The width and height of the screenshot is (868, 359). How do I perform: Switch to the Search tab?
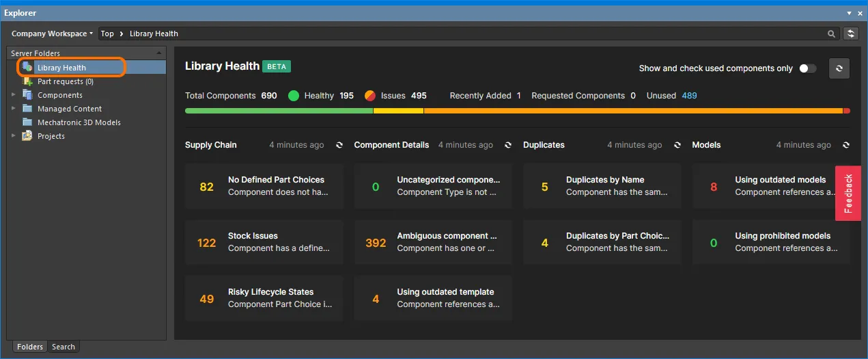(x=64, y=347)
